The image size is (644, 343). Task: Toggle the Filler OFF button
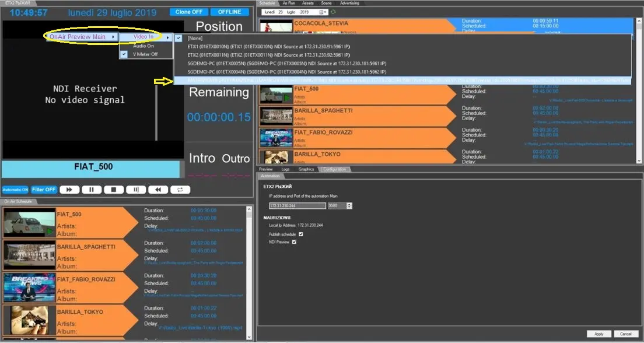point(44,190)
